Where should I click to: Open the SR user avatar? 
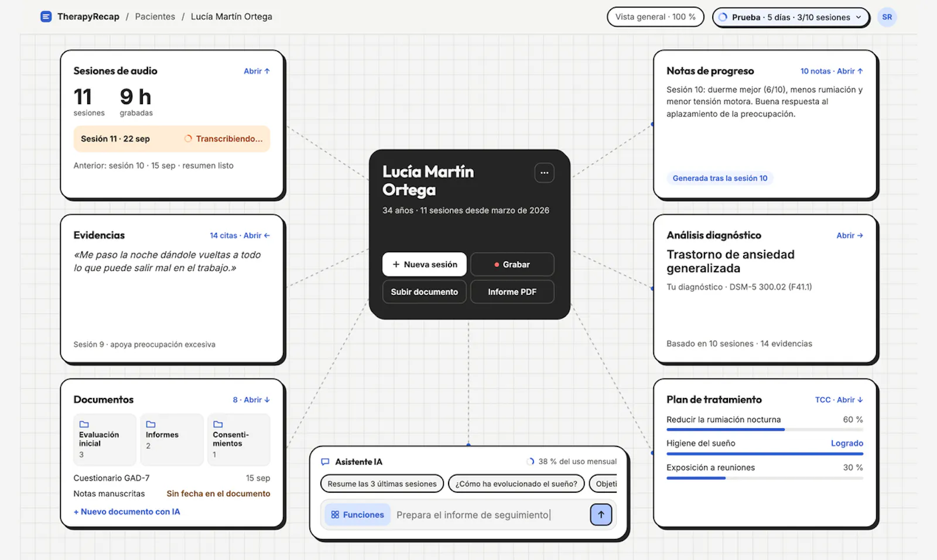(887, 17)
